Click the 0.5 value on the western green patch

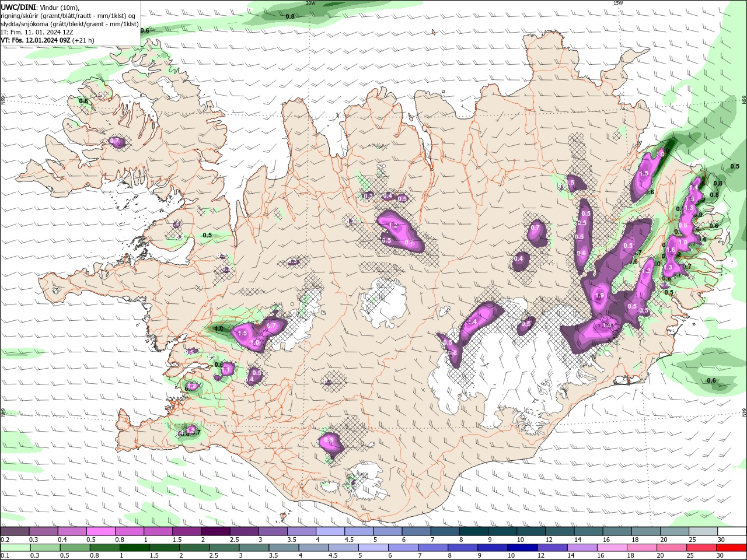pos(207,235)
